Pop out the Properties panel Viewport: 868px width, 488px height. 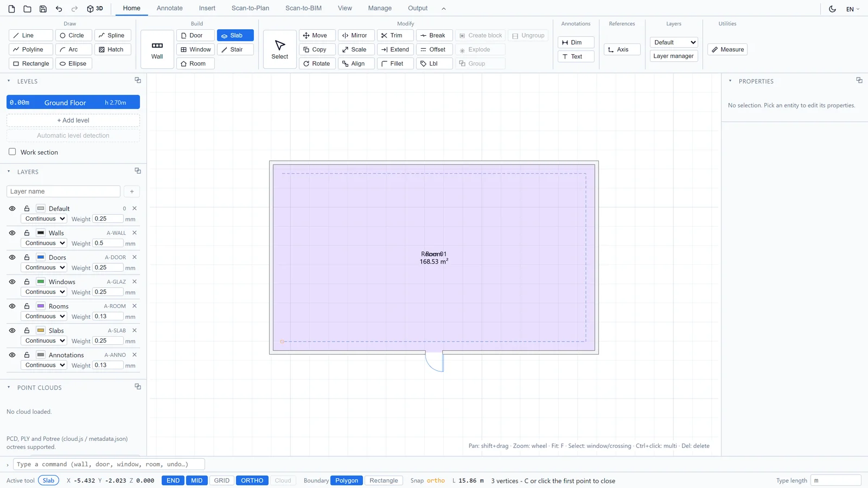859,80
